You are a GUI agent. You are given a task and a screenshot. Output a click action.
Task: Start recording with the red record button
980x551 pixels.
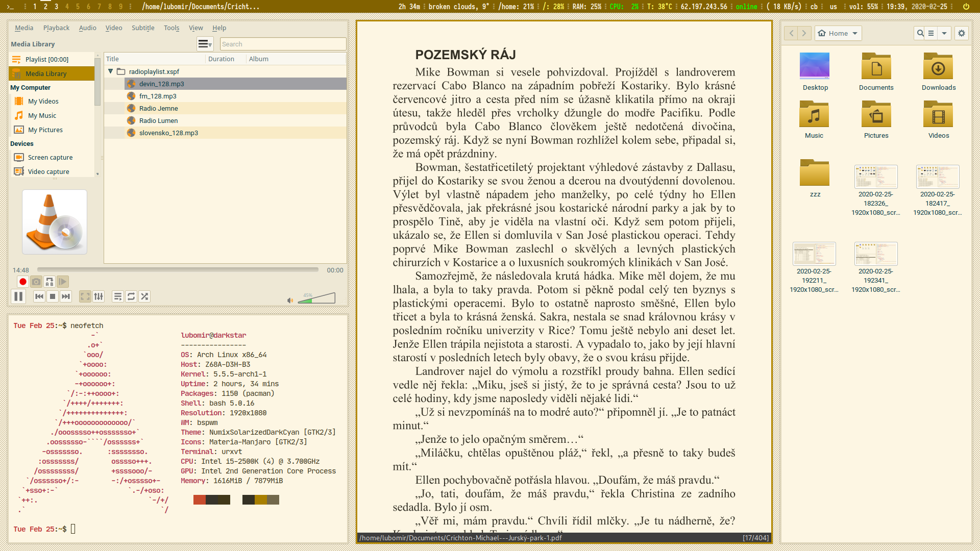[23, 282]
